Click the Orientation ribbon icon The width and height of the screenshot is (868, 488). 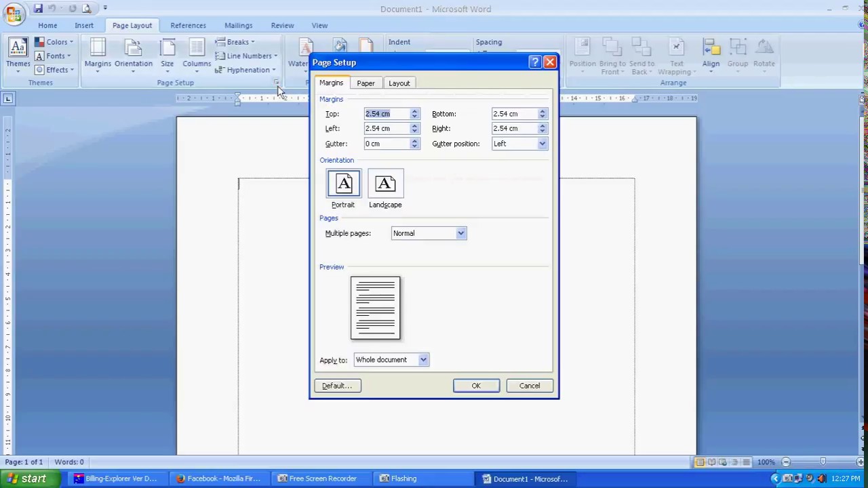[x=133, y=56]
